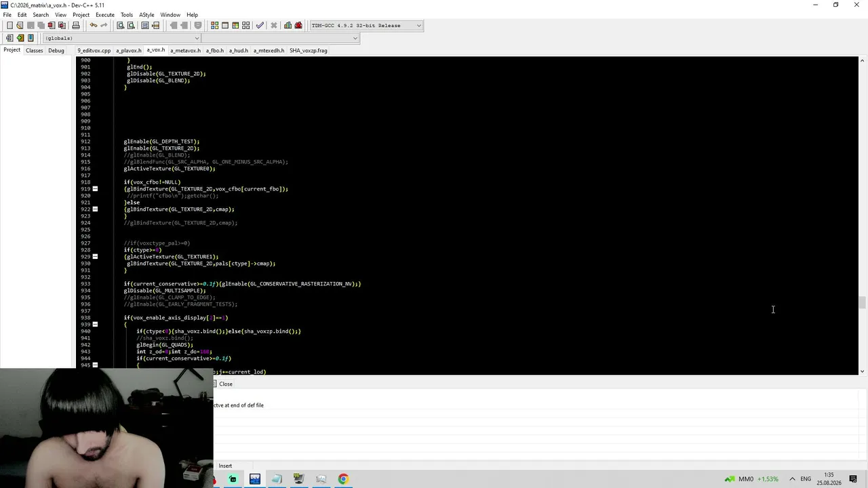Switch to the a_mtexedh.h editor tab

pos(269,50)
